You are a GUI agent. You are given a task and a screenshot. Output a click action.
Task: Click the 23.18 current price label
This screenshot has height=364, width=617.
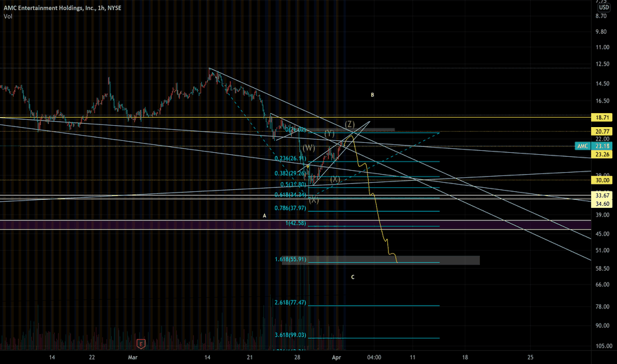(602, 146)
